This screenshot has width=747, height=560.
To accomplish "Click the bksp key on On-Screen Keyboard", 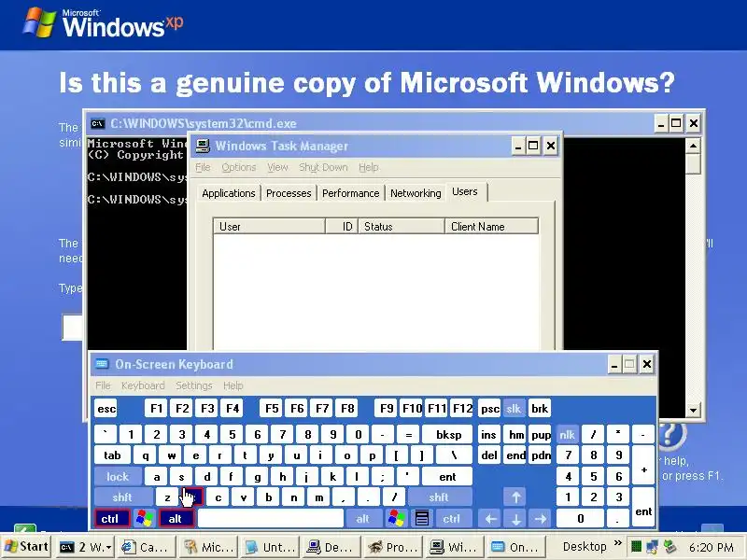I will 448,434.
